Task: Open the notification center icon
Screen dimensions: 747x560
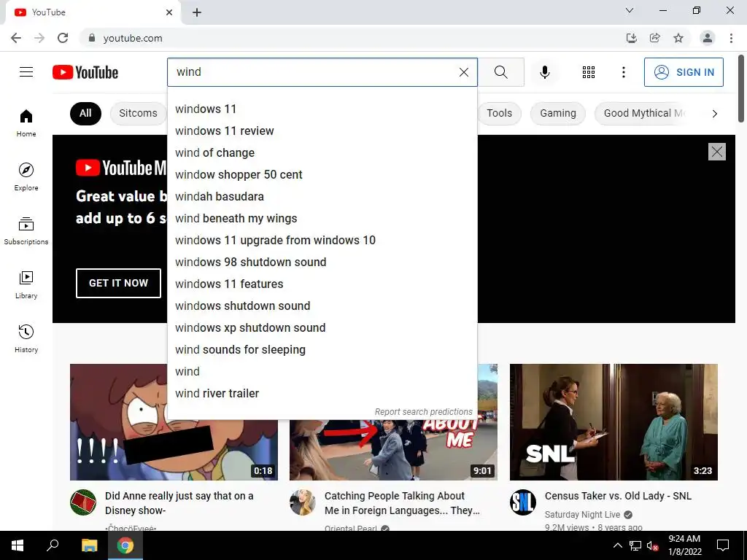Action: pos(723,545)
